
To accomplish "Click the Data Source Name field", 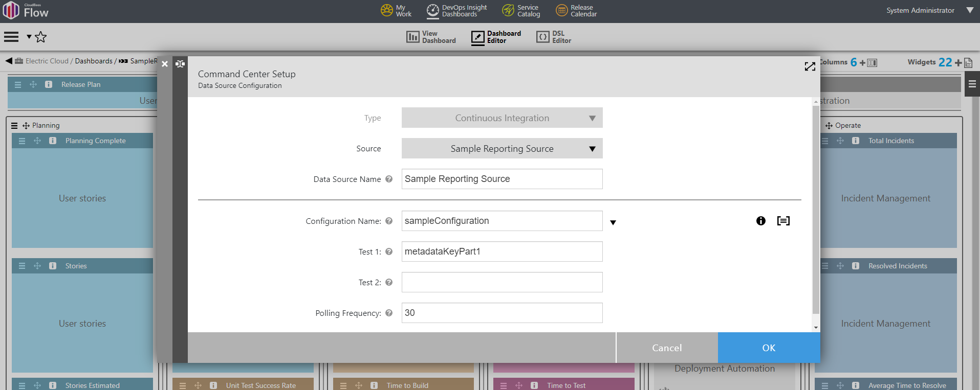I will click(x=502, y=179).
